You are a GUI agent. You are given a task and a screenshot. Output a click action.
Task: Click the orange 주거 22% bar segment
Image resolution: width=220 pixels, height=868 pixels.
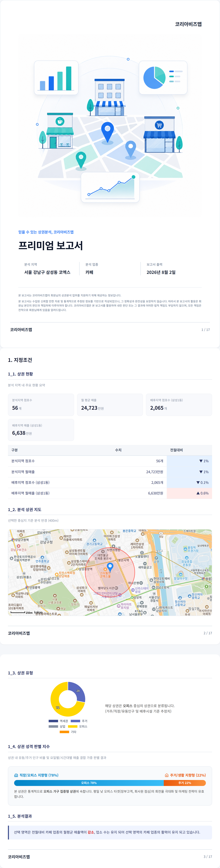coord(185,783)
